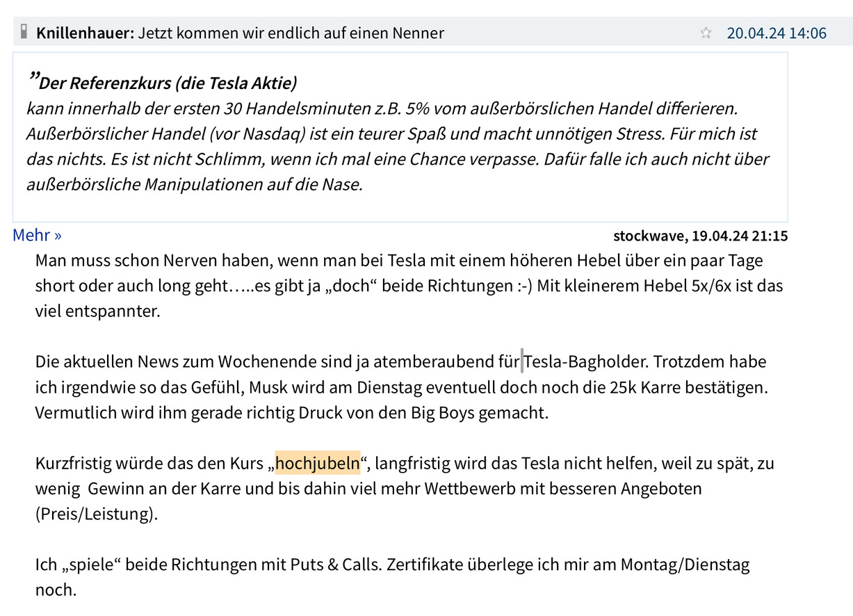Click the text 'viel entspannter.'
This screenshot has width=853, height=616.
tap(97, 311)
